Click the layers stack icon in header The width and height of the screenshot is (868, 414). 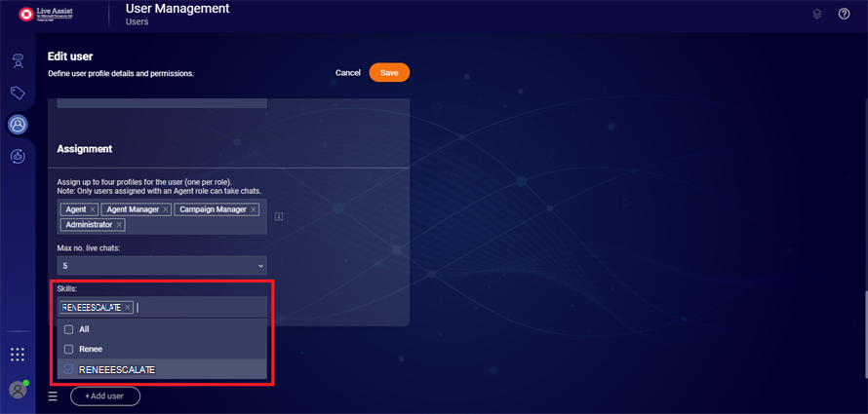pyautogui.click(x=816, y=14)
